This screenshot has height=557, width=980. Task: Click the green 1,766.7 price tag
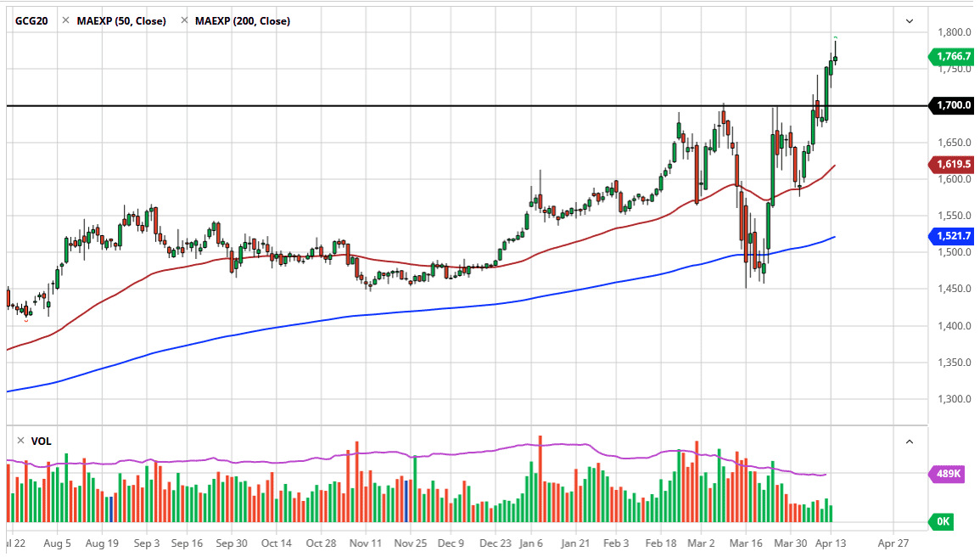(955, 57)
